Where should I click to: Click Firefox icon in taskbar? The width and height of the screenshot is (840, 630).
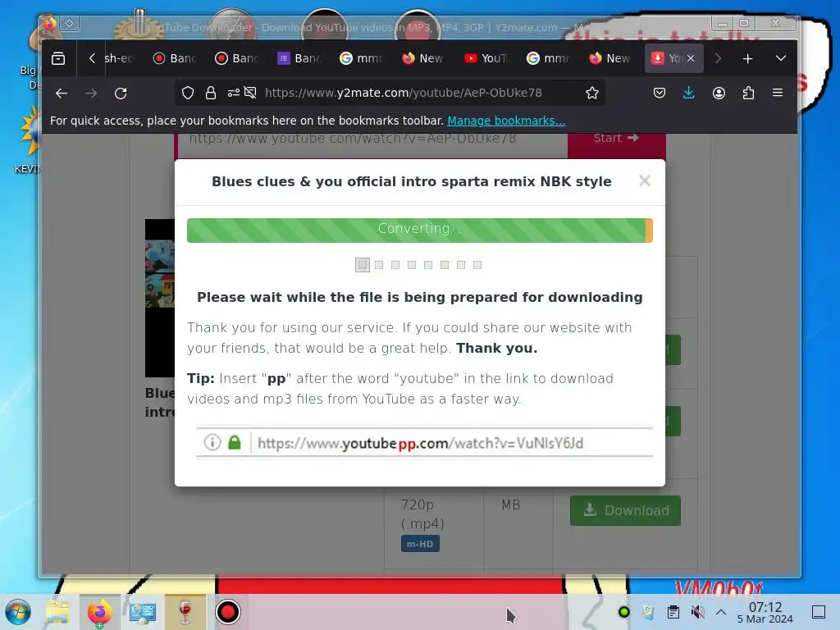click(x=99, y=612)
